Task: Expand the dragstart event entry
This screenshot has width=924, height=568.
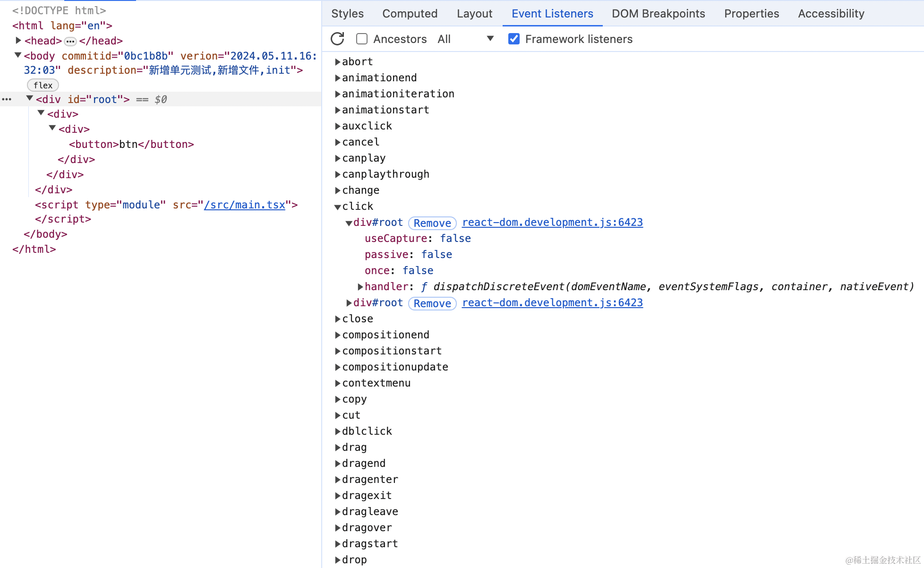Action: (x=338, y=544)
